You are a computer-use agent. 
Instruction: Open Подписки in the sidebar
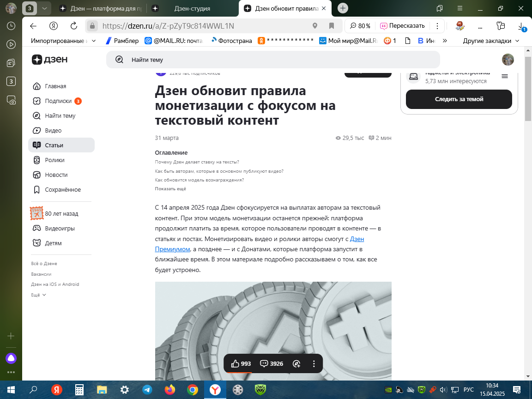point(61,101)
